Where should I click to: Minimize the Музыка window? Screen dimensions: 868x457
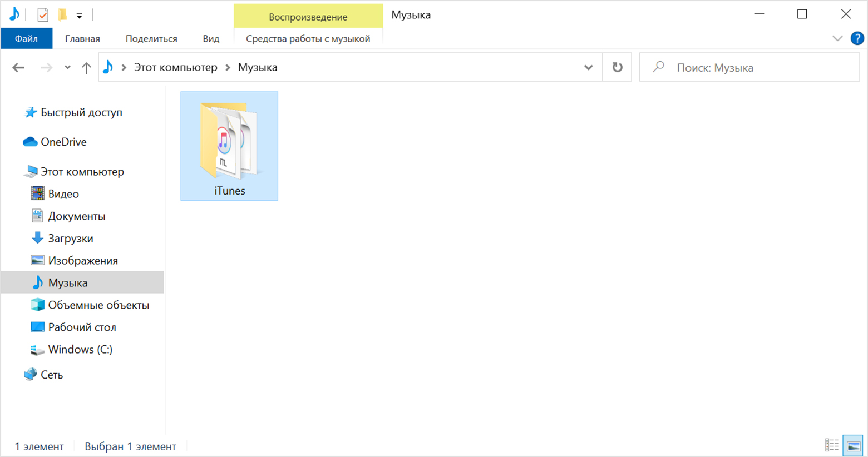coord(759,14)
